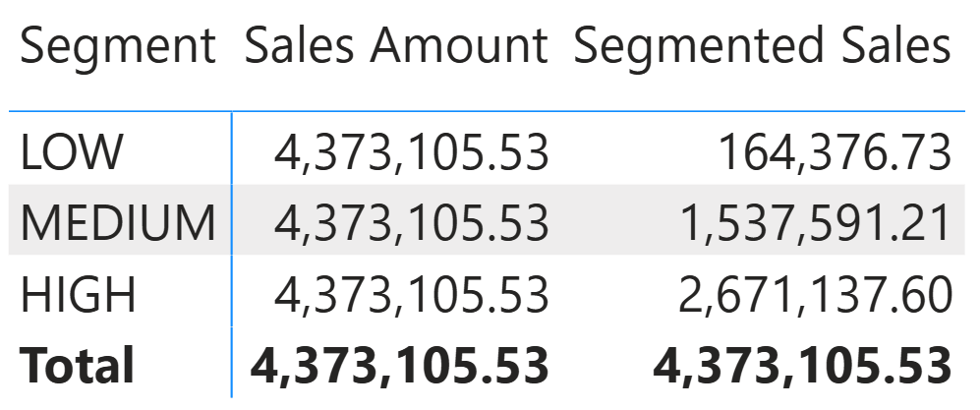The height and width of the screenshot is (410, 980).
Task: Select the MEDIUM segment label
Action: coord(118,223)
